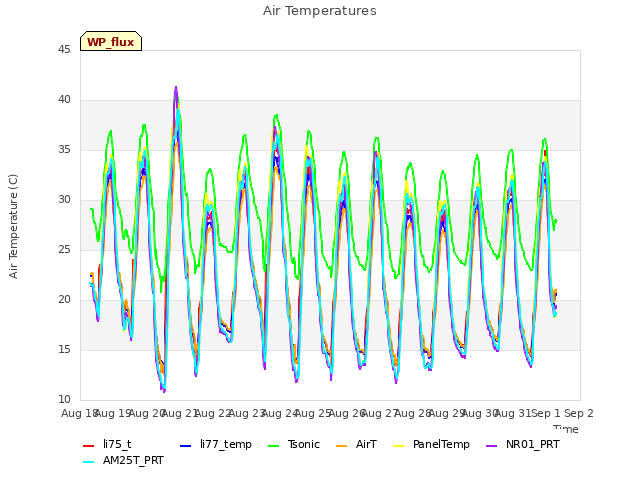Toggle the li77_temp legend entry
This screenshot has width=640, height=480.
pos(216,444)
